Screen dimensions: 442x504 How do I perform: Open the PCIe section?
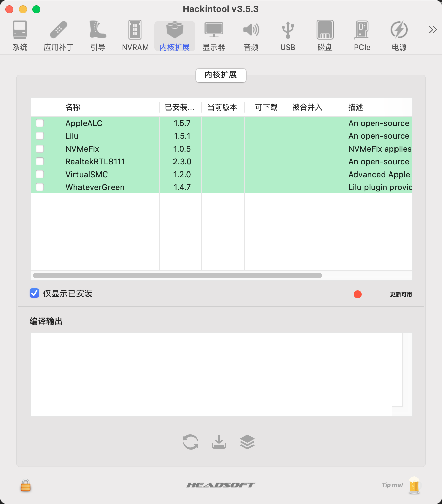362,36
